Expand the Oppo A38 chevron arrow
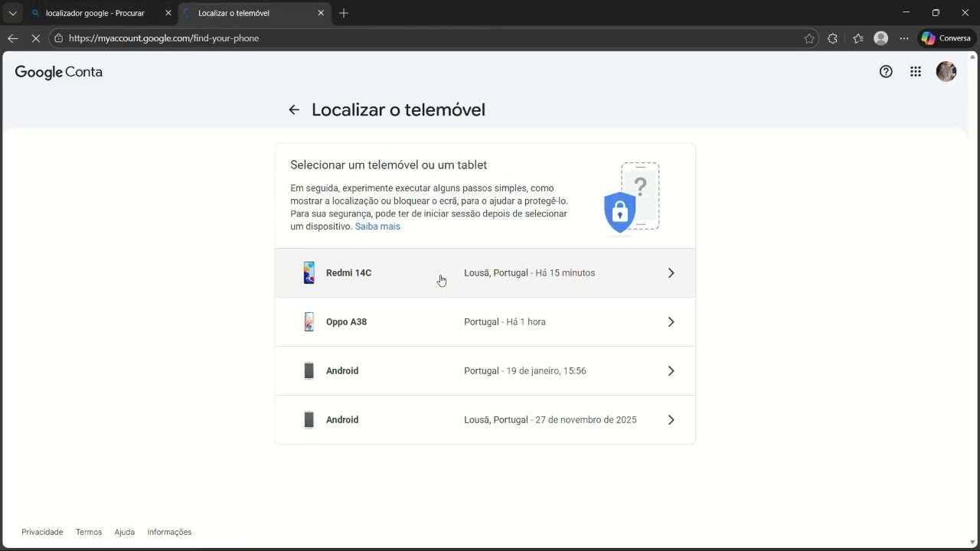 pyautogui.click(x=671, y=322)
